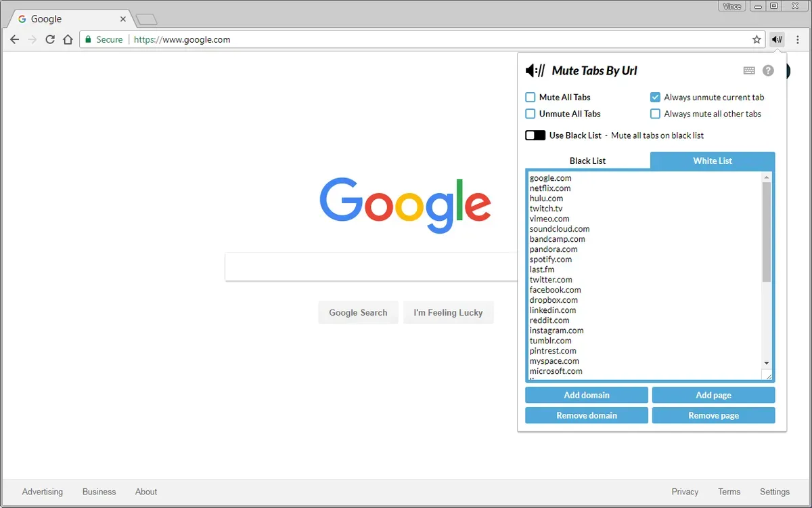This screenshot has width=812, height=508.
Task: Enable the Mute All Tabs checkbox
Action: [531, 98]
